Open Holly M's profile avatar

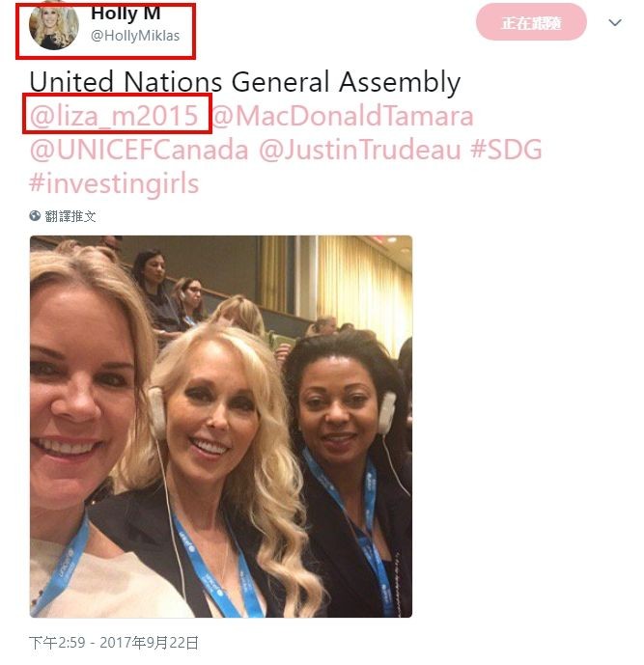(53, 26)
